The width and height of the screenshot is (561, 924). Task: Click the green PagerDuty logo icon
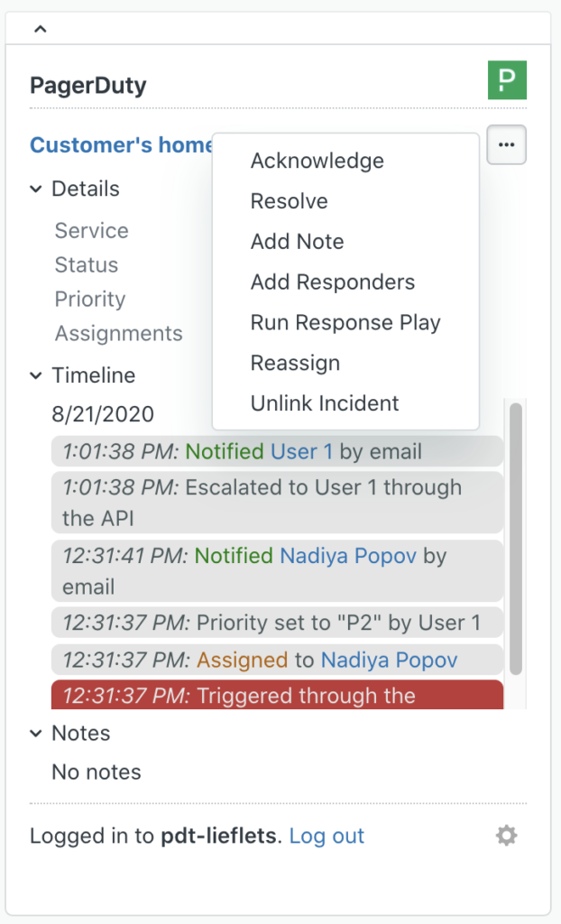click(x=507, y=80)
